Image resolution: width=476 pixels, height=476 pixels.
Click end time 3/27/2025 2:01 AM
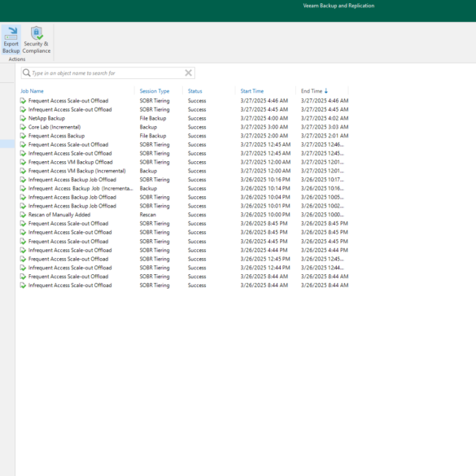pyautogui.click(x=325, y=136)
